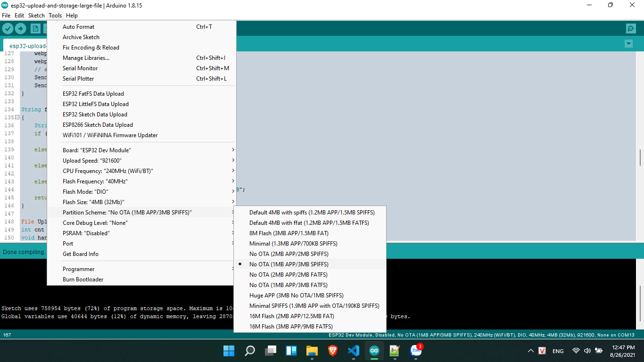Collapse the code fold at line 135
This screenshot has width=644, height=362.
click(x=17, y=117)
